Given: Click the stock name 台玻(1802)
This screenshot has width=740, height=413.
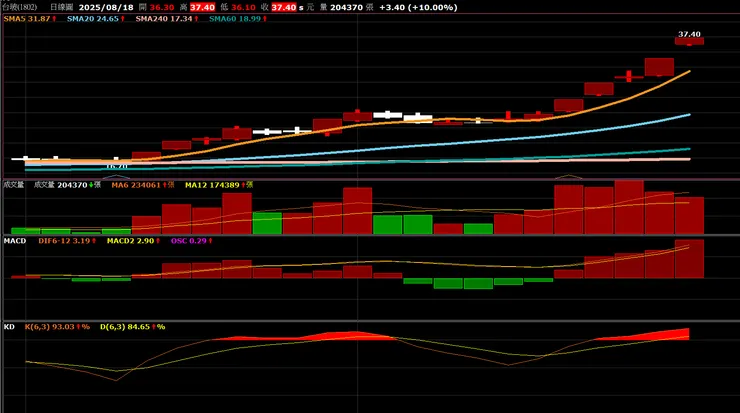Looking at the screenshot, I should point(20,7).
